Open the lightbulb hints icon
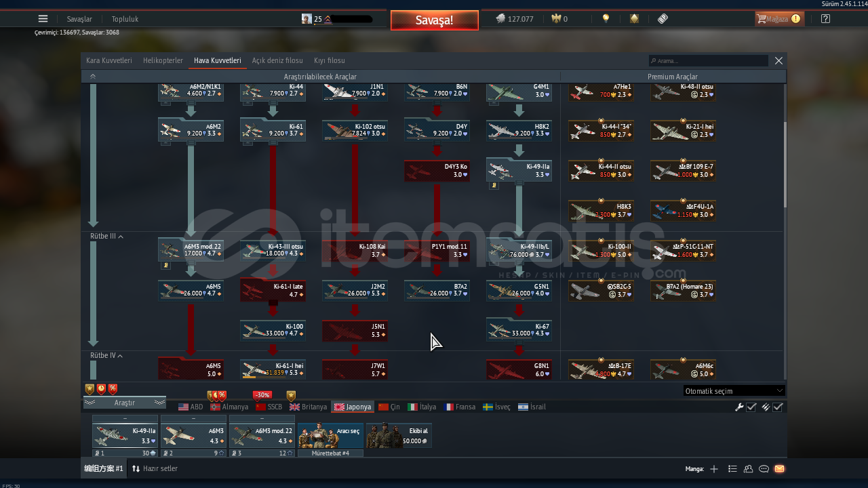 pyautogui.click(x=606, y=19)
